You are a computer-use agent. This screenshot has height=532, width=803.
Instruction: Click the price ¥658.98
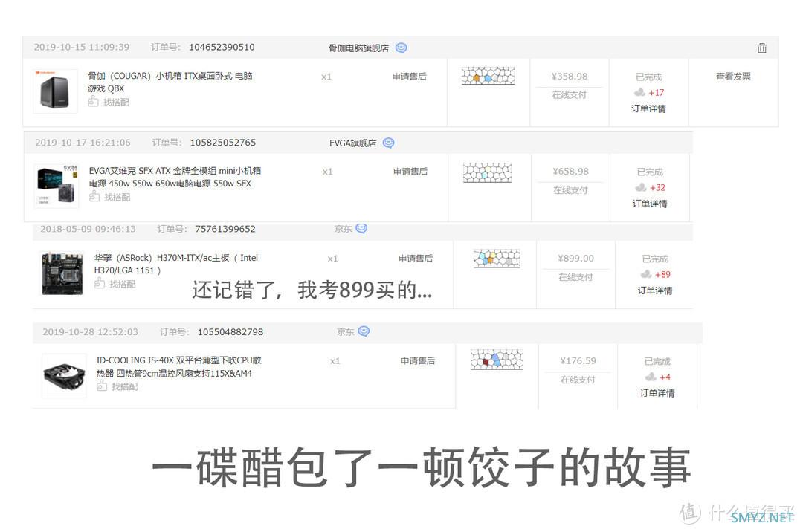(570, 172)
